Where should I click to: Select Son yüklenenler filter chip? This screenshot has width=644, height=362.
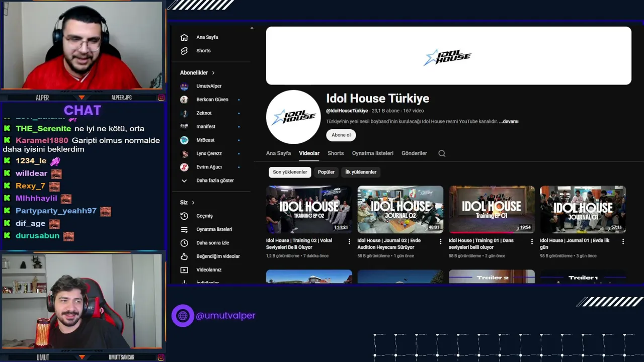pyautogui.click(x=290, y=172)
